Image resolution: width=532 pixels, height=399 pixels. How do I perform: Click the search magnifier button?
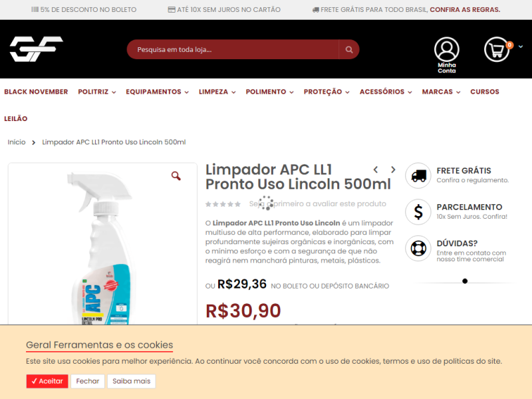348,49
